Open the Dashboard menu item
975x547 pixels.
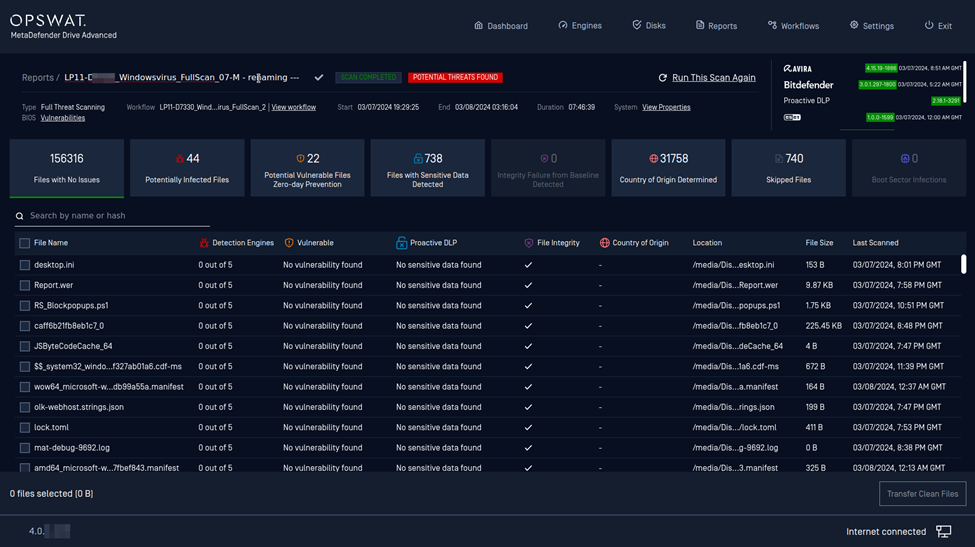coord(501,25)
